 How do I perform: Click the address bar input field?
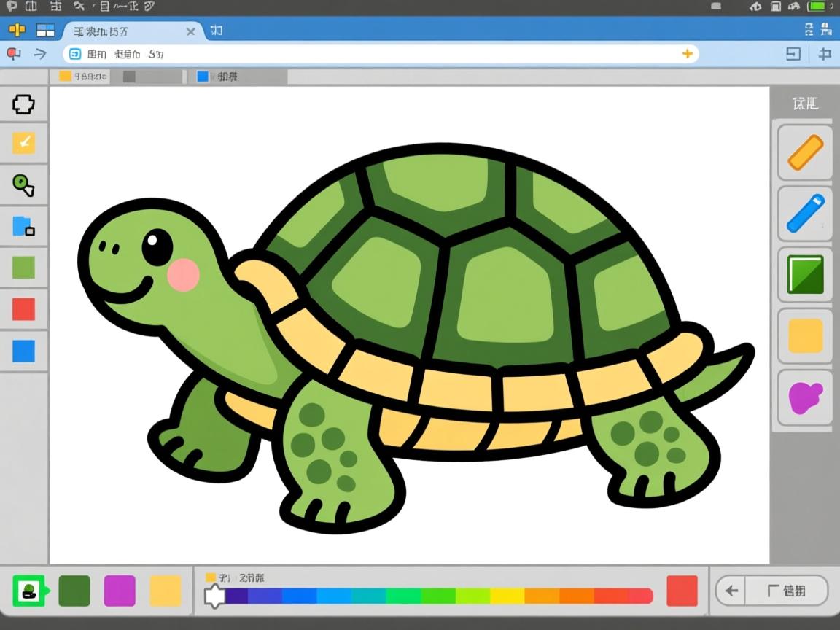pos(379,54)
